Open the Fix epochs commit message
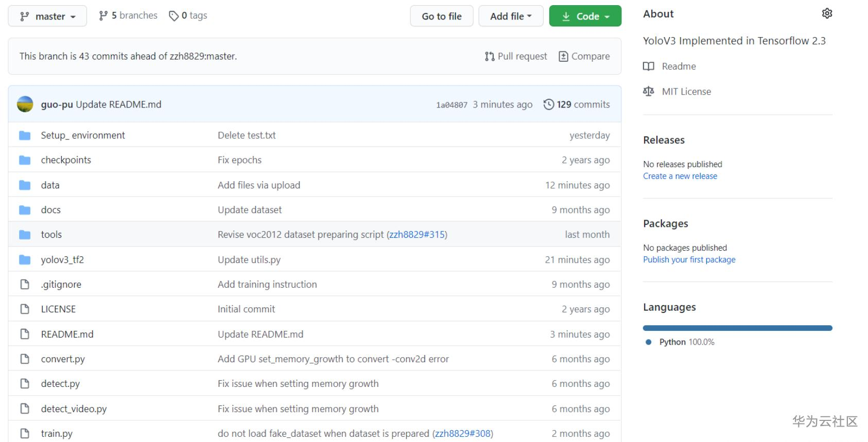This screenshot has height=442, width=868. tap(239, 160)
